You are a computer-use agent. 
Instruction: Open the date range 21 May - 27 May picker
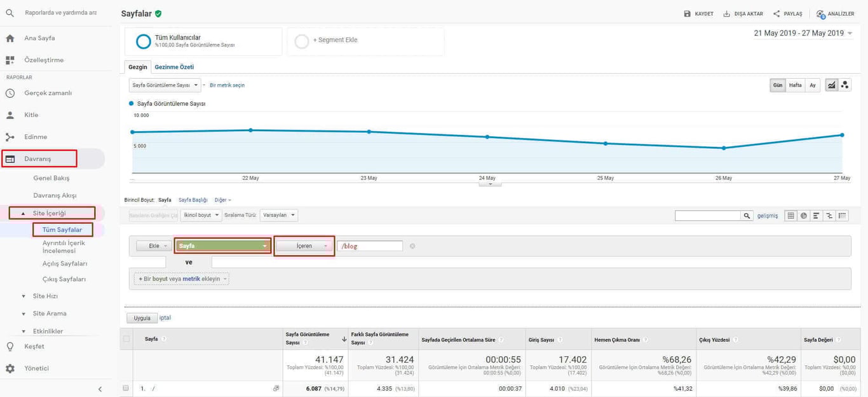coord(803,33)
